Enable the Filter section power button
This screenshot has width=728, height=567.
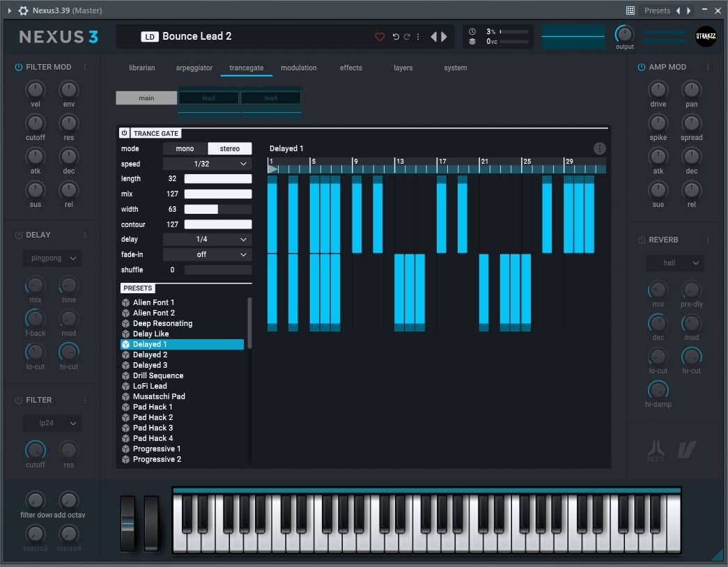point(19,400)
